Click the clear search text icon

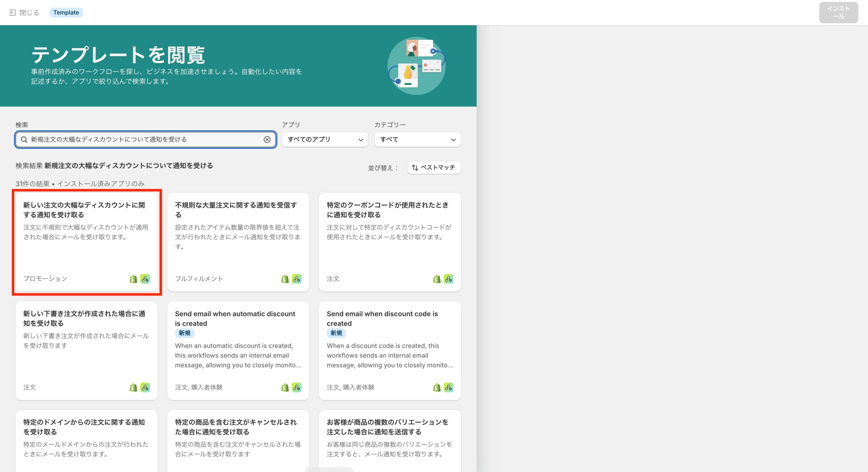[x=267, y=139]
